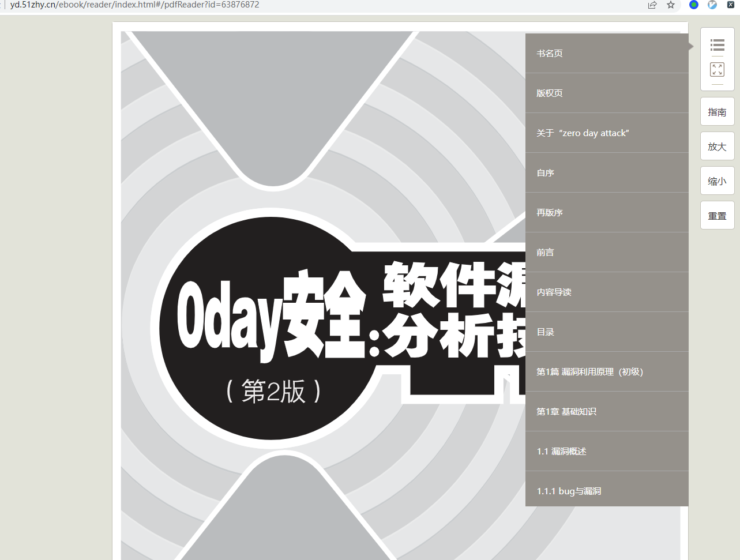Zoom in with the 放大 button
This screenshot has width=740, height=560.
(x=717, y=146)
